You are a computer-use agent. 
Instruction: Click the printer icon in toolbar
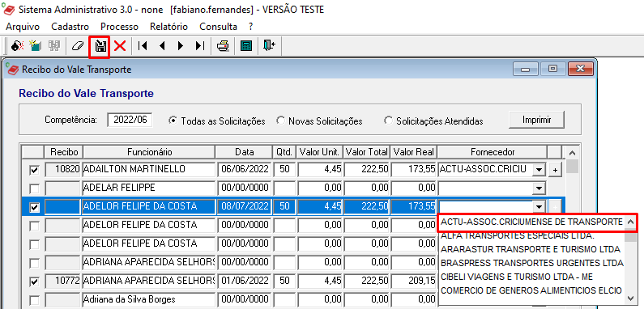tap(223, 45)
